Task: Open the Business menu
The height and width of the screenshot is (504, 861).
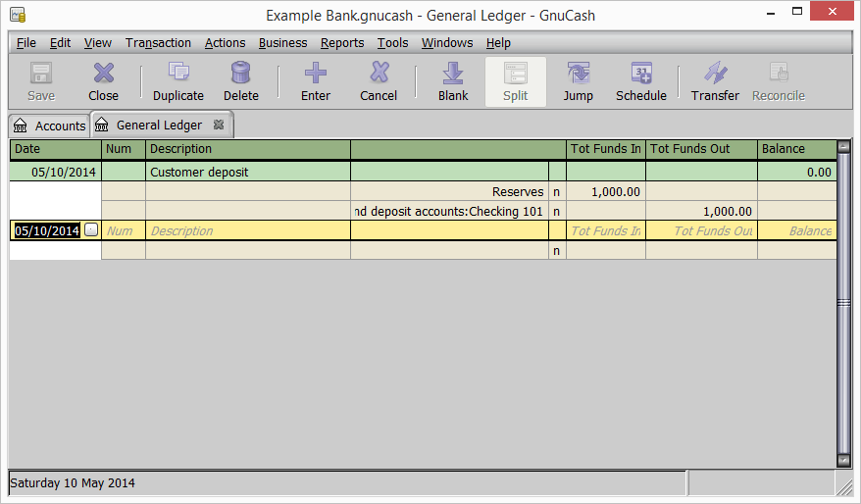Action: coord(282,43)
